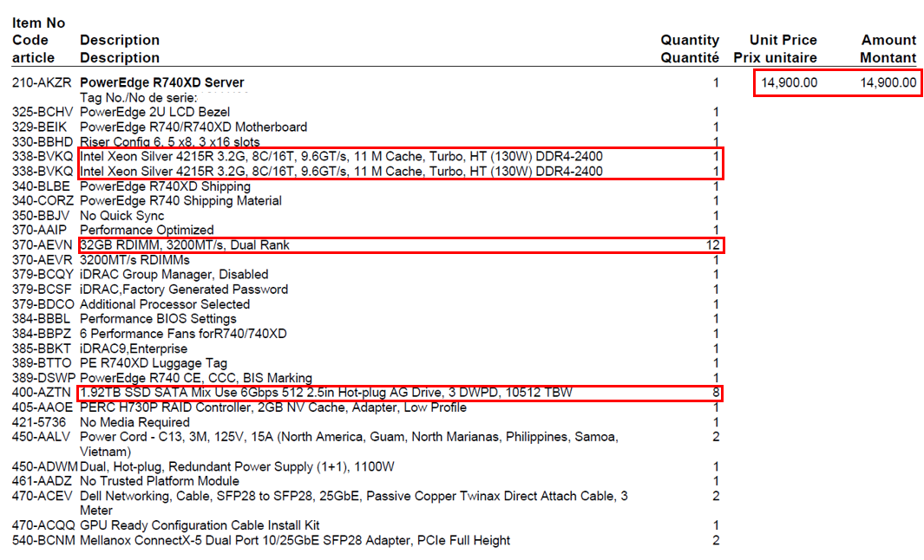The image size is (924, 560).
Task: Click quantity 8 for 1.92TB SSD
Action: pos(716,393)
